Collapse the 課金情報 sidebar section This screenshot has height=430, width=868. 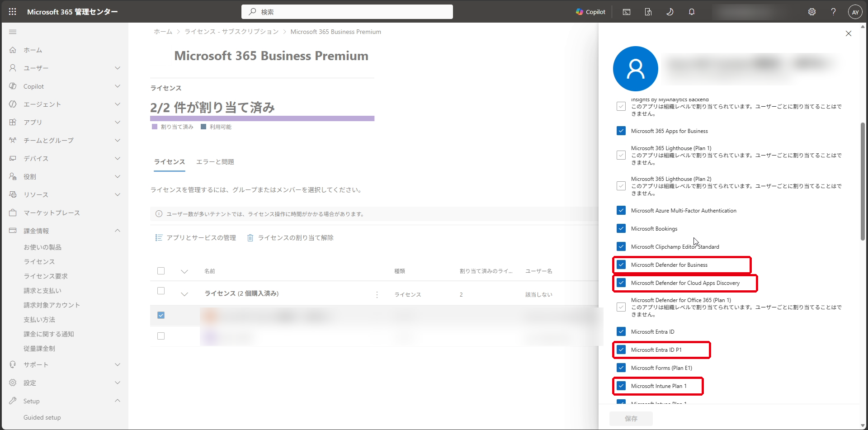tap(118, 231)
